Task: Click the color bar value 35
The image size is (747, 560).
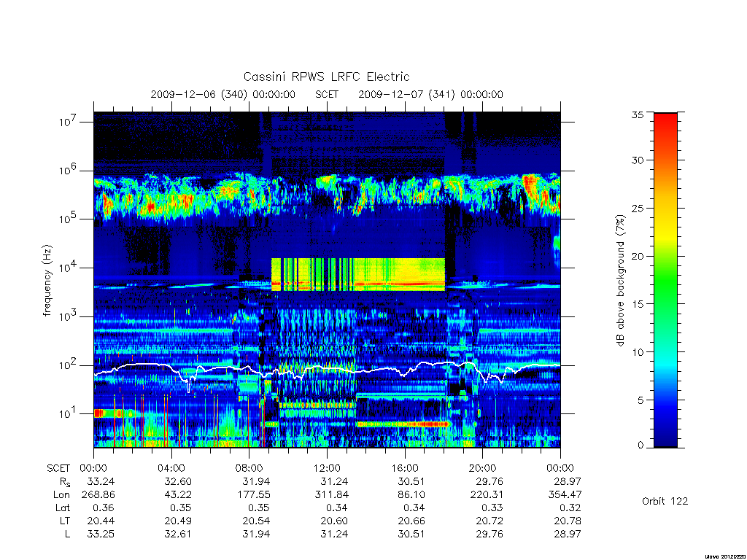Action: (637, 114)
